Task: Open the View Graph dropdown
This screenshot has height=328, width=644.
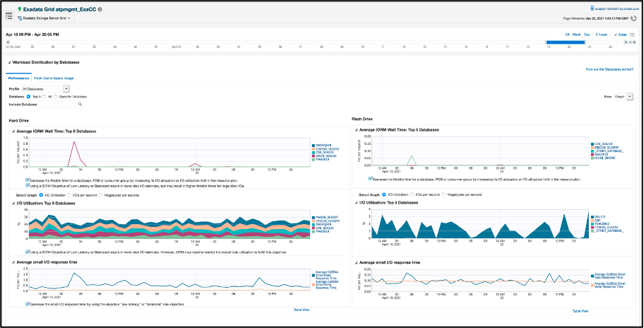Action: (630, 96)
